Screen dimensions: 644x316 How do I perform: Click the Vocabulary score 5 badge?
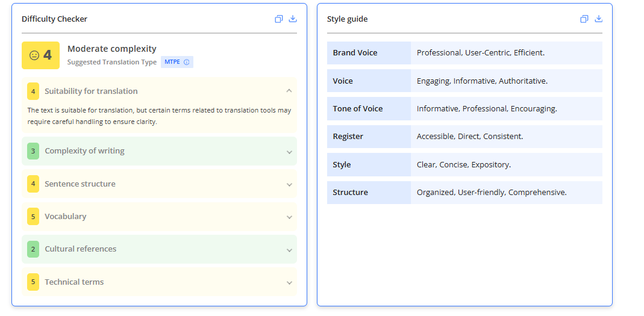(33, 216)
